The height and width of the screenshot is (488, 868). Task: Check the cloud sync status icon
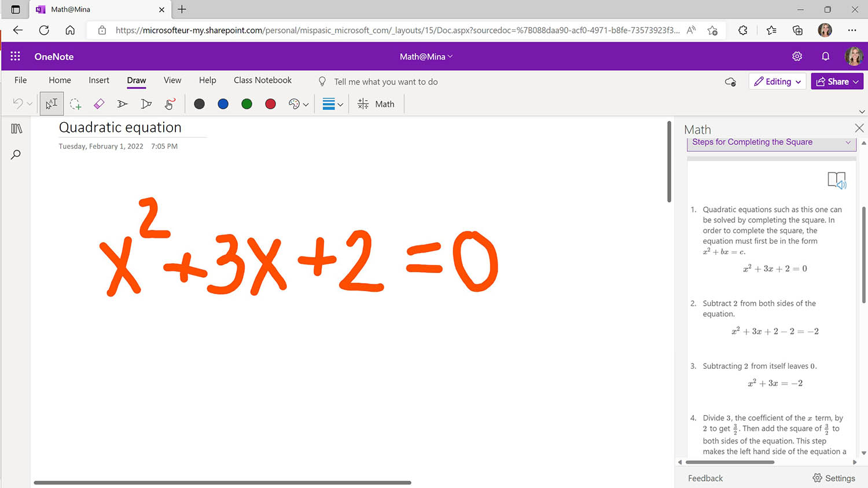point(730,82)
